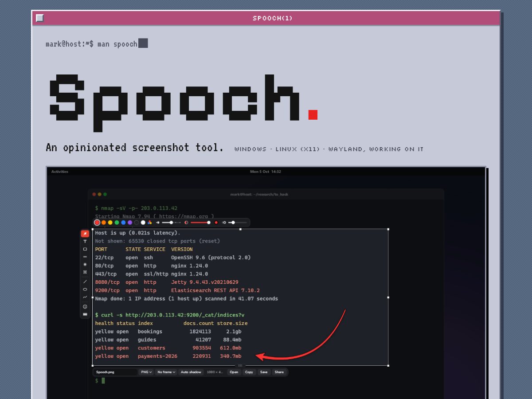Open the multicolor custom color picker
This screenshot has width=532, height=399.
[149, 223]
